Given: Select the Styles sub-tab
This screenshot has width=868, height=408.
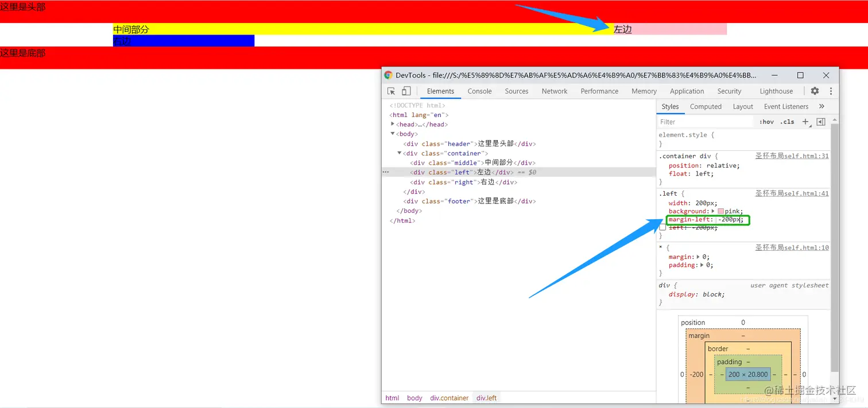Looking at the screenshot, I should 670,107.
